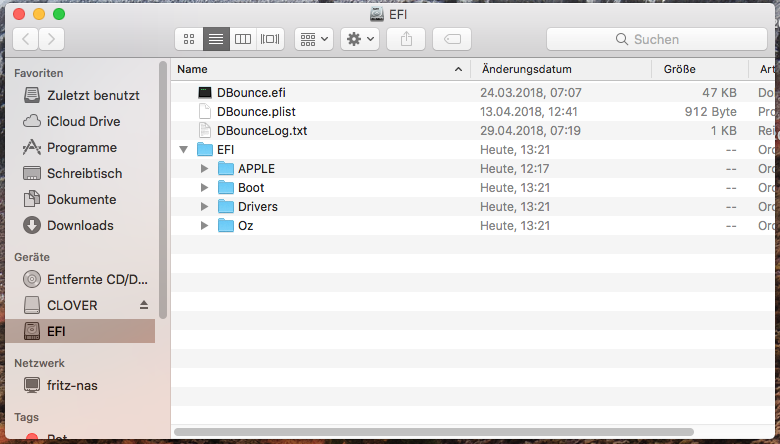Open the arrange-by grouping dropdown
Viewport: 780px width, 444px height.
click(x=314, y=39)
